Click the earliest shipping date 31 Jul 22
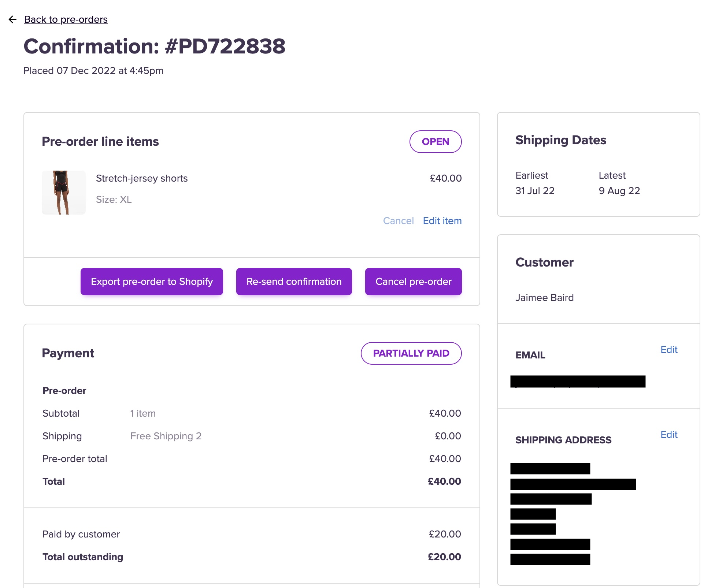Viewport: 704px width, 588px height. click(535, 191)
